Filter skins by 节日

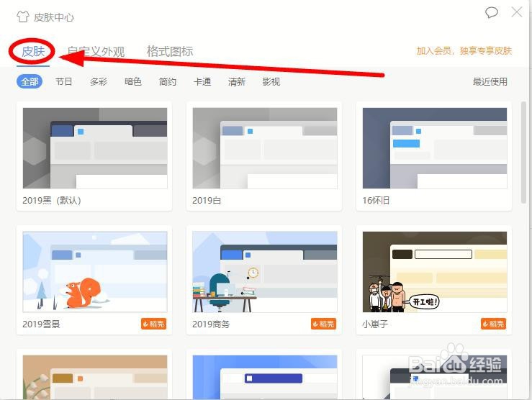coord(64,82)
